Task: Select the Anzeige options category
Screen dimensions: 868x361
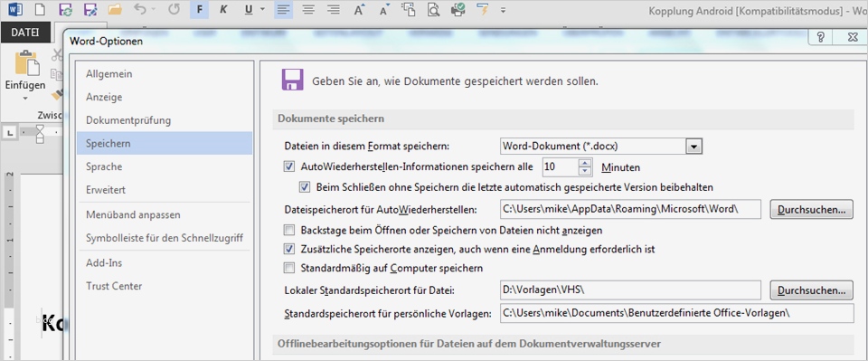Action: click(165, 97)
